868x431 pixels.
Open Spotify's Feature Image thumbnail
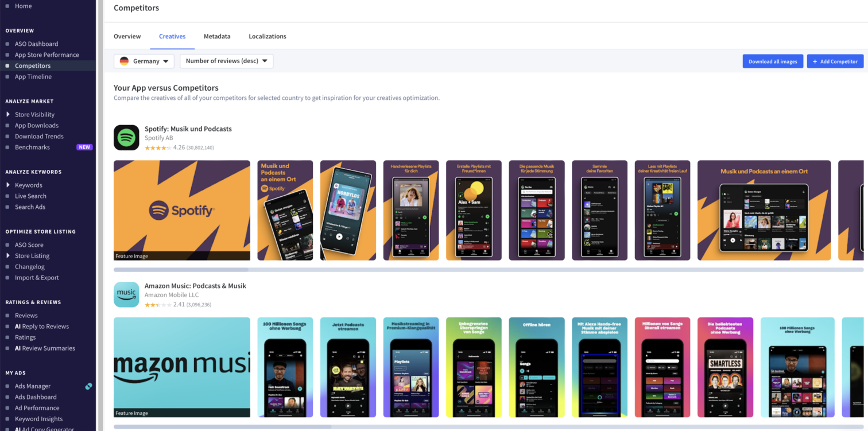(181, 210)
